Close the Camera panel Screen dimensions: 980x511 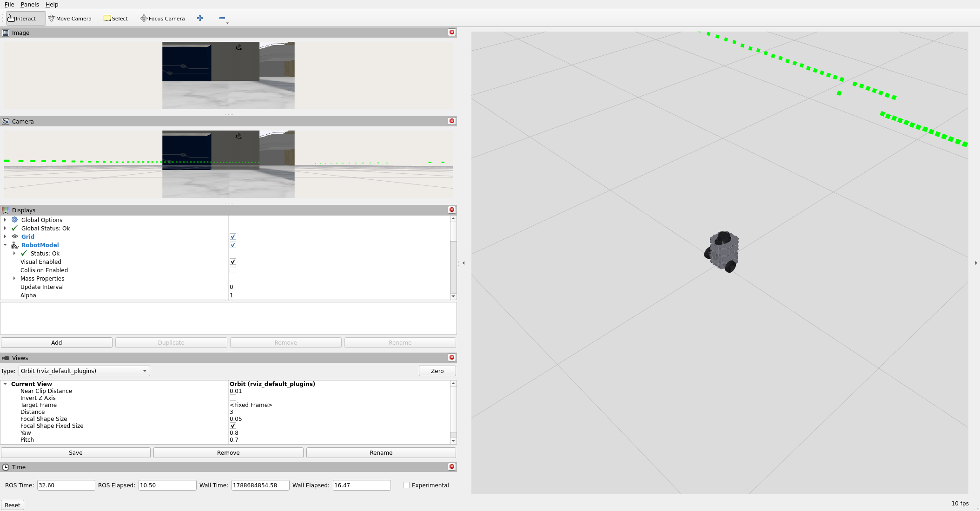pos(451,121)
